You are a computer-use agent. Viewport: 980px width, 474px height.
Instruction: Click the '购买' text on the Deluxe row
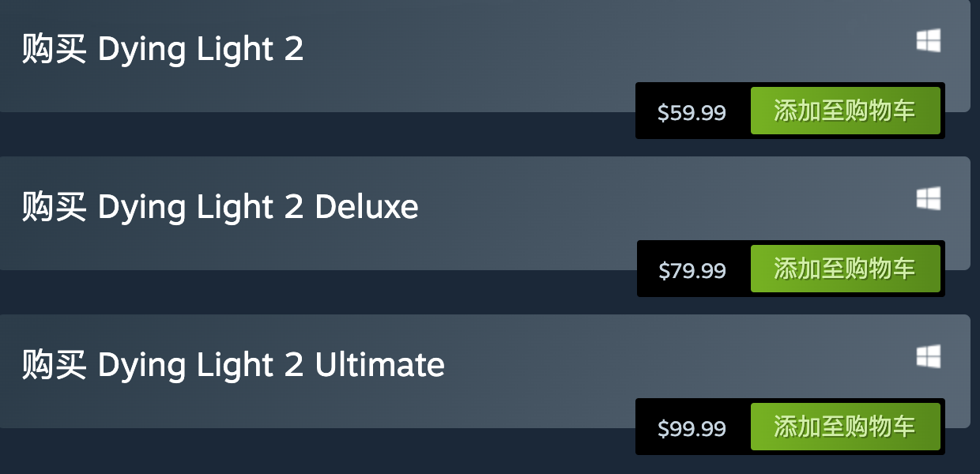(x=54, y=207)
